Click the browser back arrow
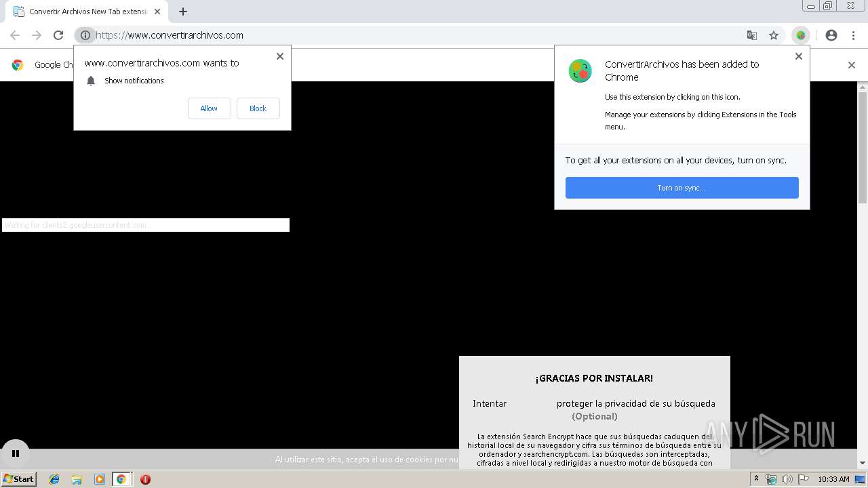The image size is (868, 488). pos(15,35)
